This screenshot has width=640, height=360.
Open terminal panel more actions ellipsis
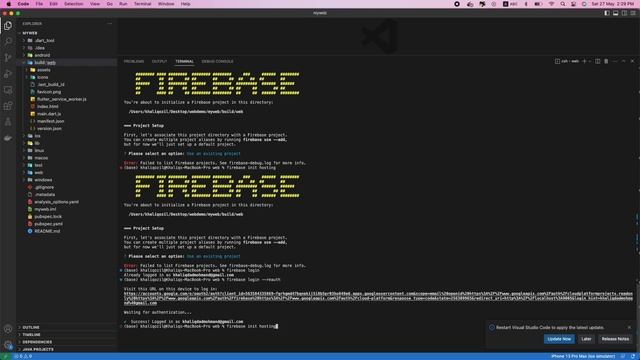[615, 61]
